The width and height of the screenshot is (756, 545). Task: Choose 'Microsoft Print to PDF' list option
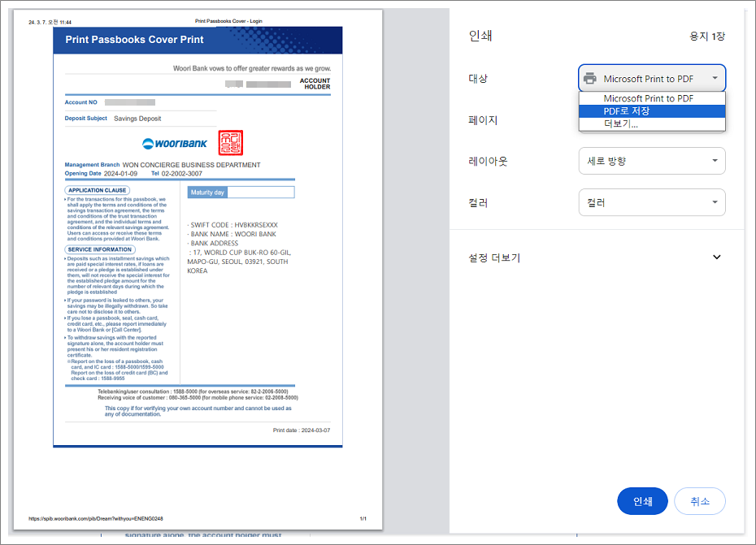pyautogui.click(x=652, y=98)
